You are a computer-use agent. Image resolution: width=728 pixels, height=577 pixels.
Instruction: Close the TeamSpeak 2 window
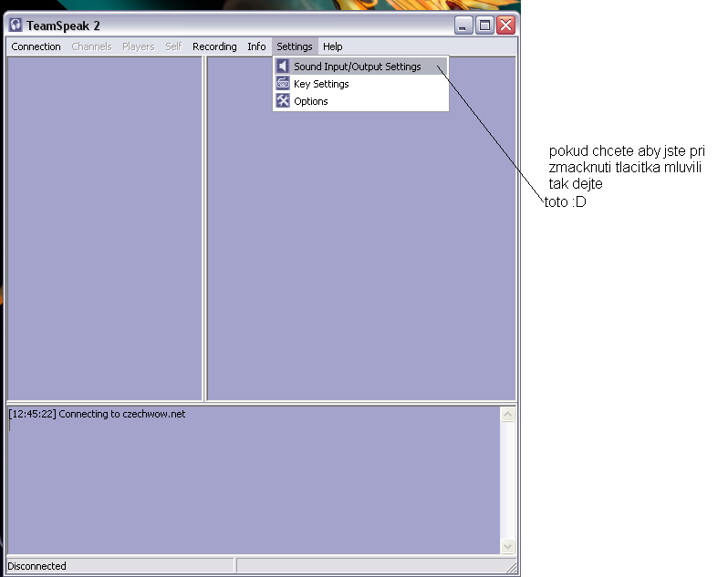point(505,26)
